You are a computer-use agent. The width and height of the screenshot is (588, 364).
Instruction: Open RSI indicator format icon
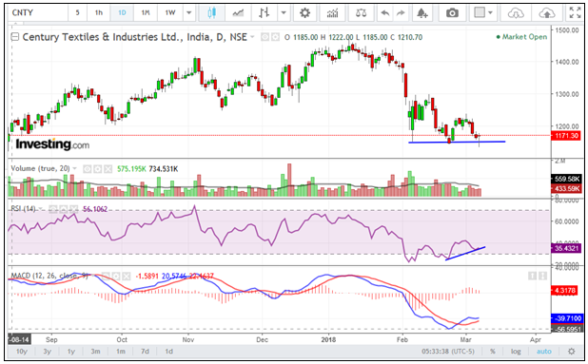pos(64,209)
